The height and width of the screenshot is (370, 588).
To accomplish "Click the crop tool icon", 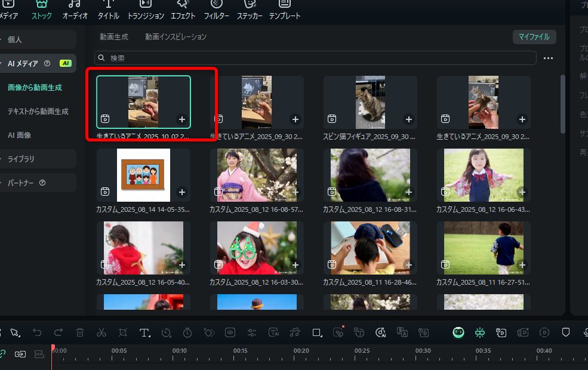I will pyautogui.click(x=123, y=332).
